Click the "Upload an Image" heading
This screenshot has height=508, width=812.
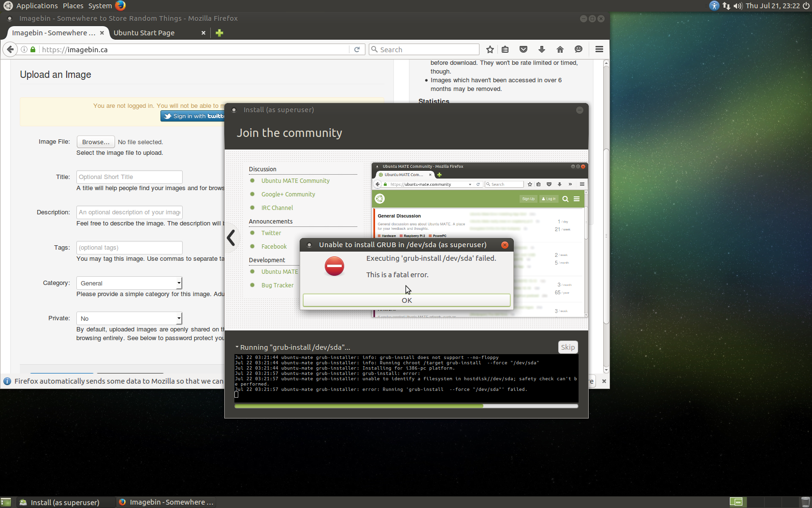(56, 75)
